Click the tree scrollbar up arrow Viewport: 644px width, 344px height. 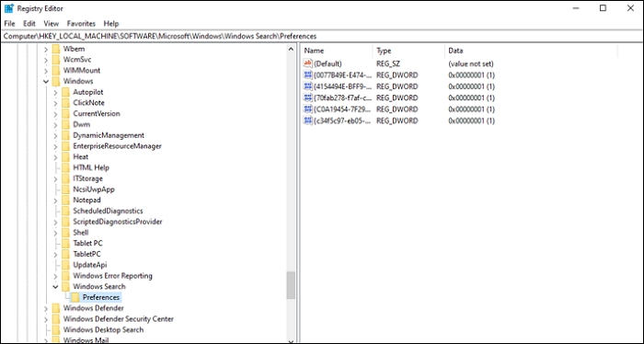coord(291,49)
